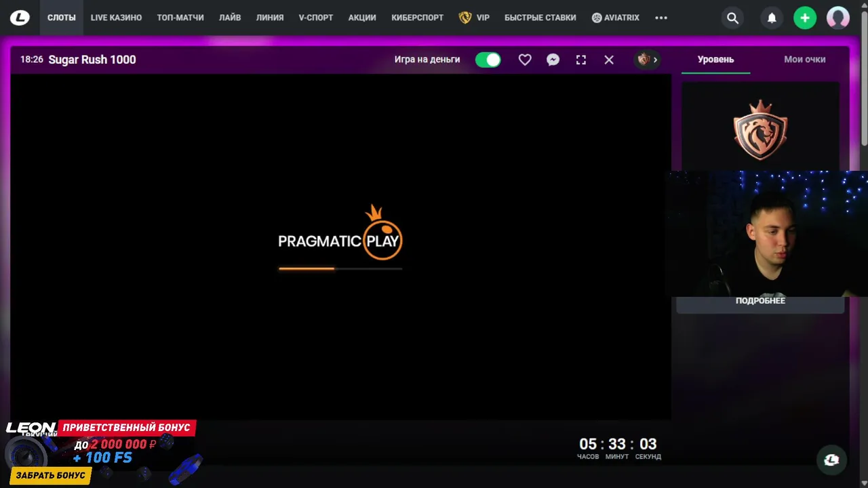868x488 pixels.
Task: Open the АКЦИИ promotions page
Action: pos(362,18)
